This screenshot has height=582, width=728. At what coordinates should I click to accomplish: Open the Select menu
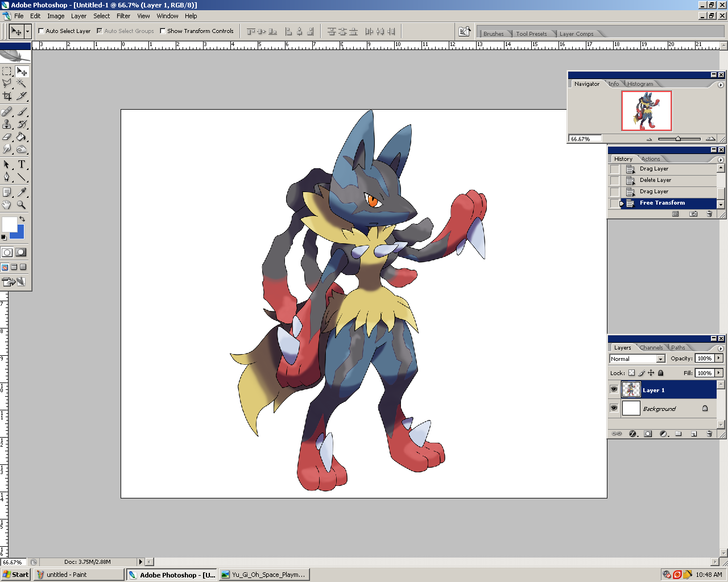click(102, 16)
